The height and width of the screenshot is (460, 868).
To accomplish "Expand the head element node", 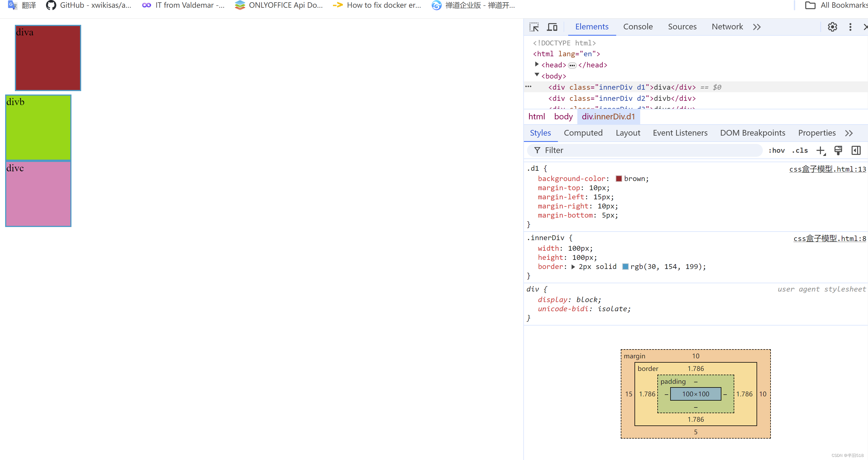I will (x=537, y=64).
